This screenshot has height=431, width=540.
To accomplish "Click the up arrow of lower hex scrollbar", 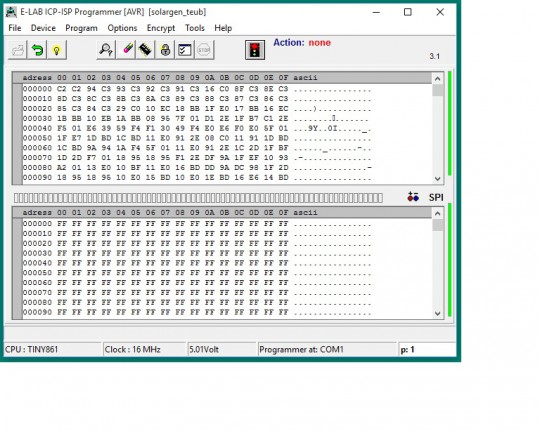I will (437, 214).
